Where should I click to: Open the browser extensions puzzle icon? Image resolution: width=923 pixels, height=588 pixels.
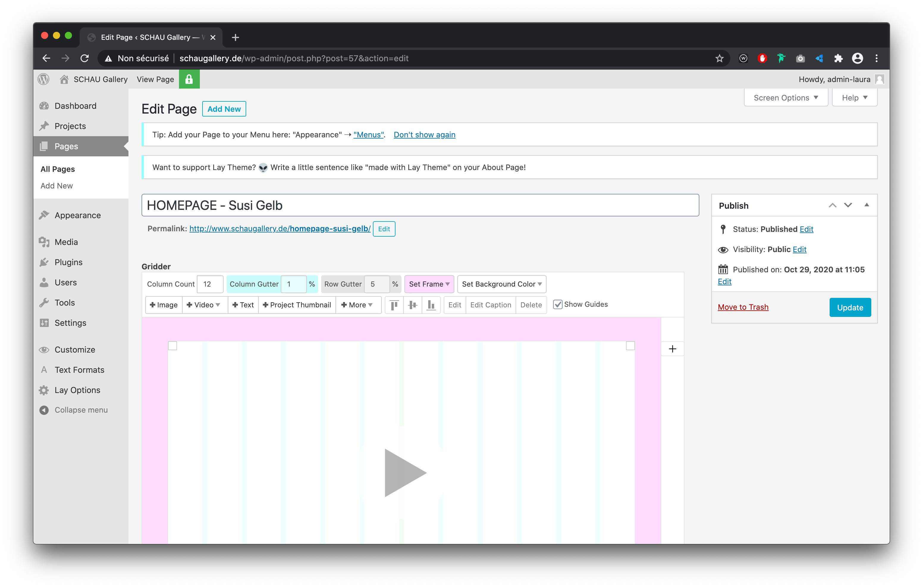(838, 58)
